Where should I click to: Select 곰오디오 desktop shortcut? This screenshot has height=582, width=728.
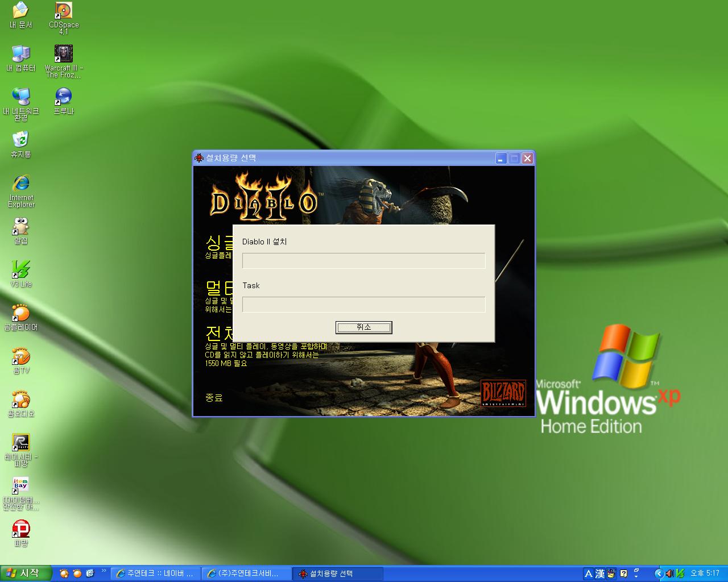coord(20,404)
